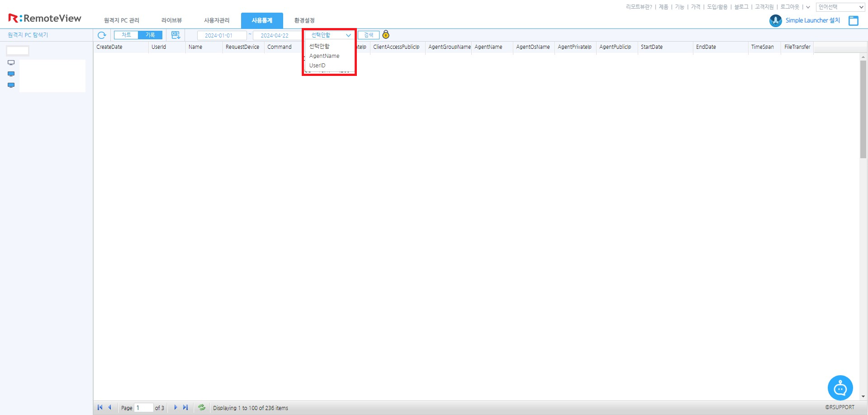Jump to the last page
Screen dimensions: 868x415
pos(185,407)
